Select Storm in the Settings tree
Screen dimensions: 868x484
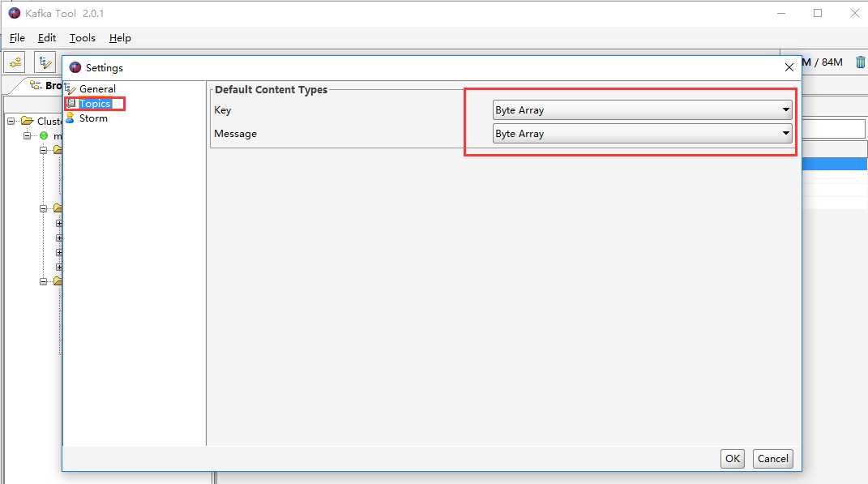[x=93, y=118]
